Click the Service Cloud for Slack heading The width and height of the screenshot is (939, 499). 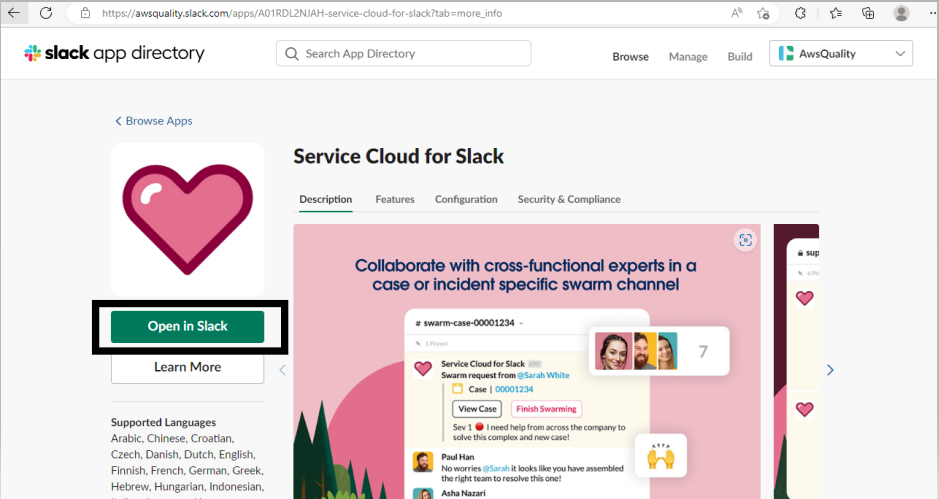coord(398,156)
